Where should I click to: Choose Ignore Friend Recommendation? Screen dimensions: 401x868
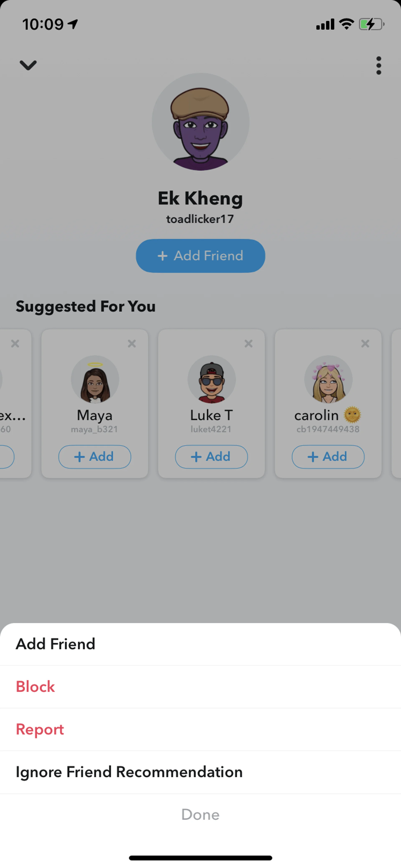point(200,772)
